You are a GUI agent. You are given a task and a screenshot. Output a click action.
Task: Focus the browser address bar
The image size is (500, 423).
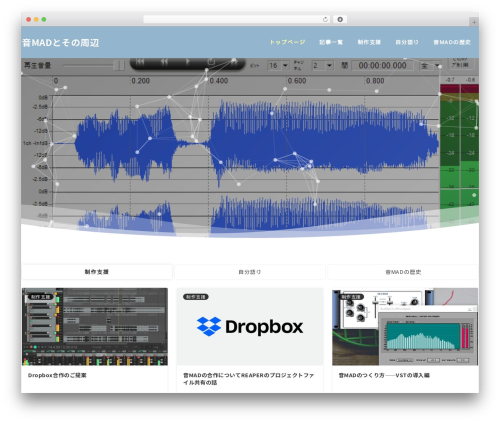236,20
